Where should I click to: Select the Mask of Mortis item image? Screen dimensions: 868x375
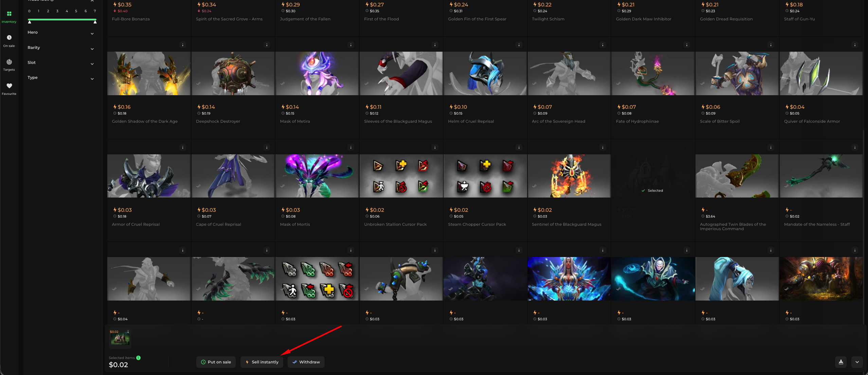317,176
